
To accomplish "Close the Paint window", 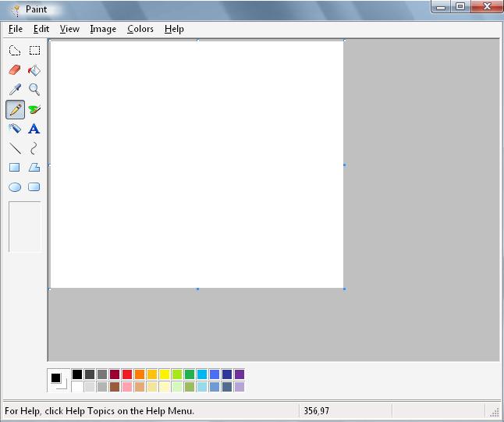I will (x=487, y=6).
